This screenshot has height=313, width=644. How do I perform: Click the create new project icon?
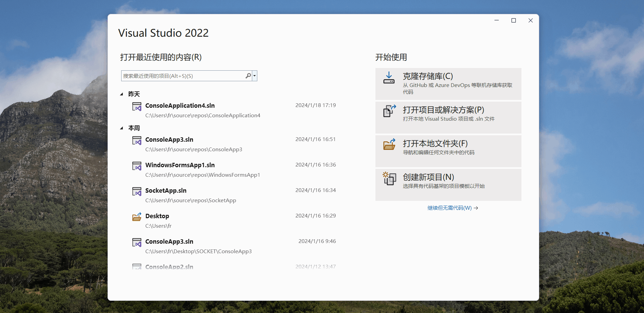tap(389, 178)
